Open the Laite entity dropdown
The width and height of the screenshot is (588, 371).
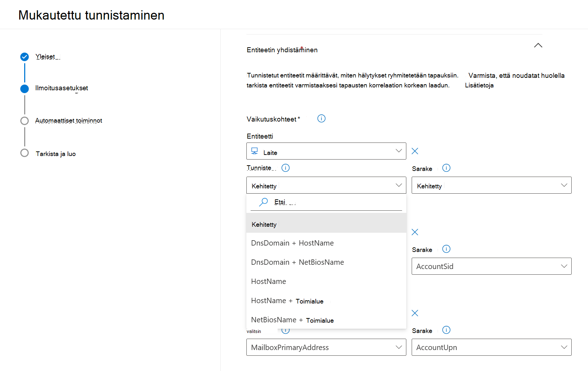326,151
